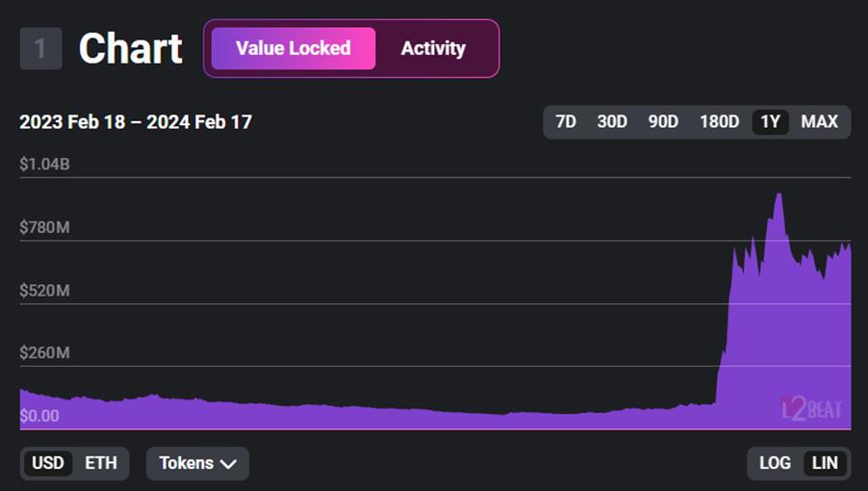The width and height of the screenshot is (868, 491).
Task: Switch chart scale to LIN
Action: tap(825, 463)
